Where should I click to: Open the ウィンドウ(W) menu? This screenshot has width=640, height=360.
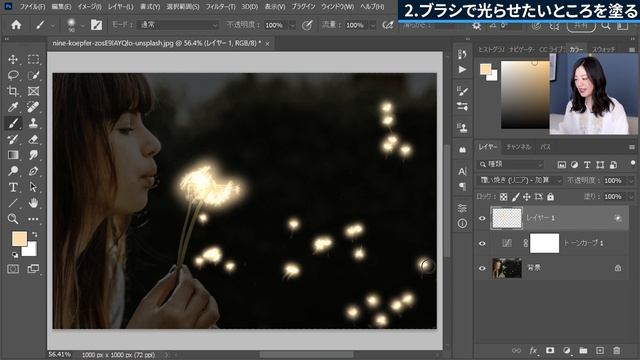(x=337, y=7)
